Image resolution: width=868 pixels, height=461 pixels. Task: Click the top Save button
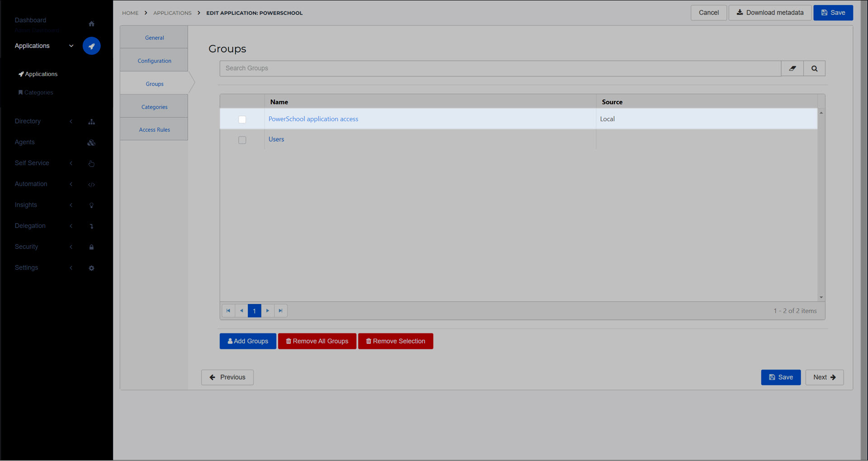pos(833,13)
